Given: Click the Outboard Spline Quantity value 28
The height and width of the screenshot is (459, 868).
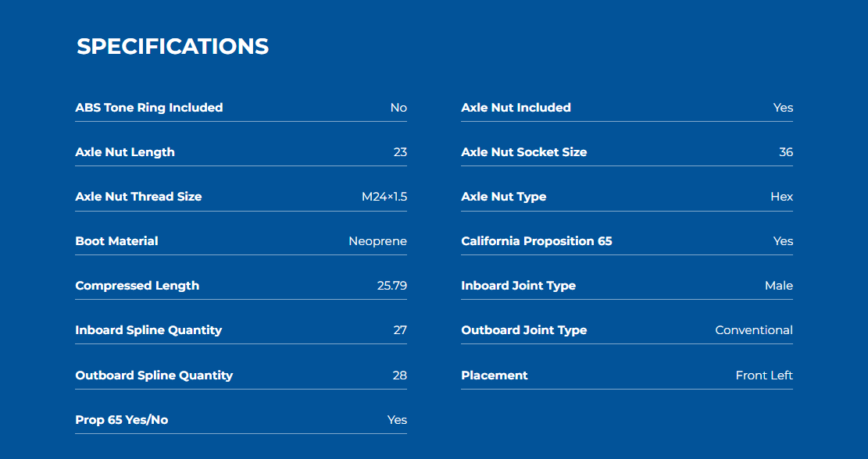Looking at the screenshot, I should pos(400,375).
